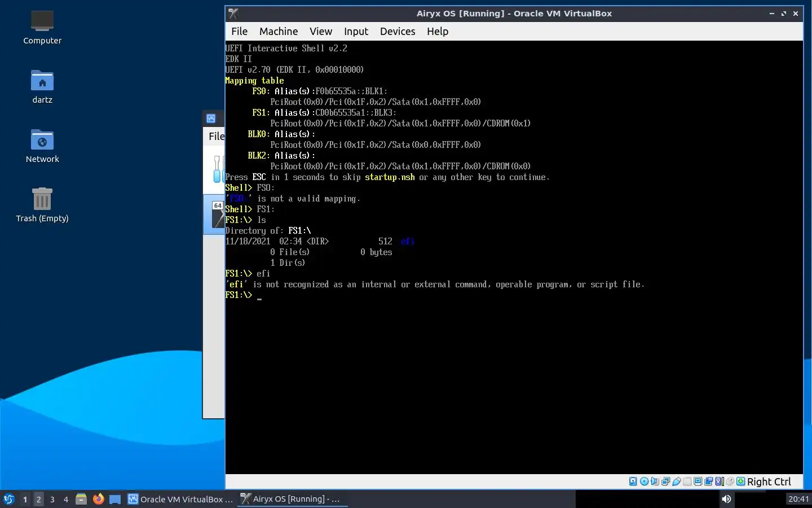Click the 'Mapping table' heading text

[x=254, y=81]
